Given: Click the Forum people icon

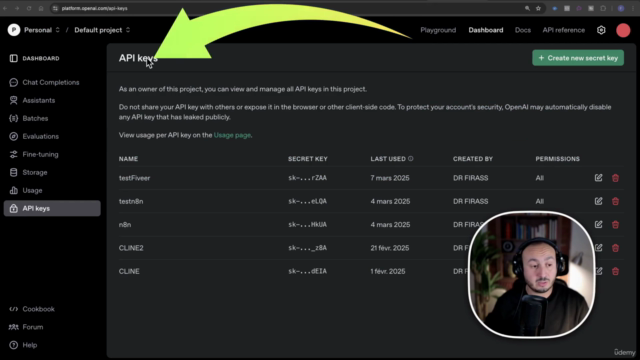Looking at the screenshot, I should tap(13, 327).
